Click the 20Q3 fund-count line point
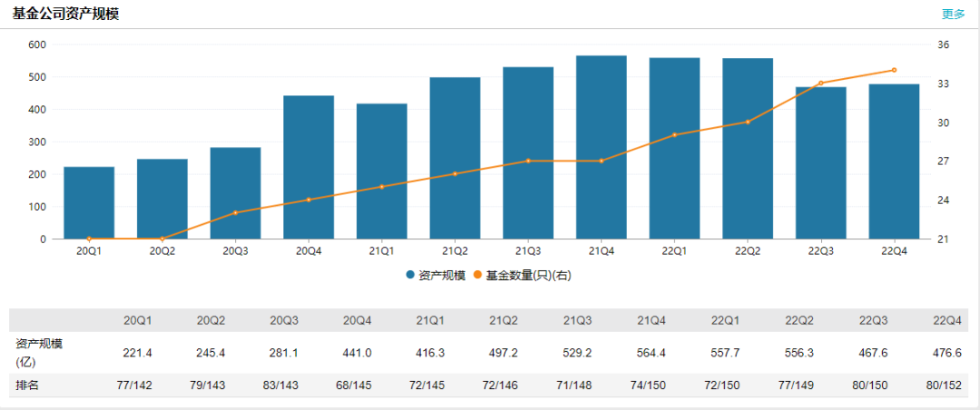 point(235,212)
